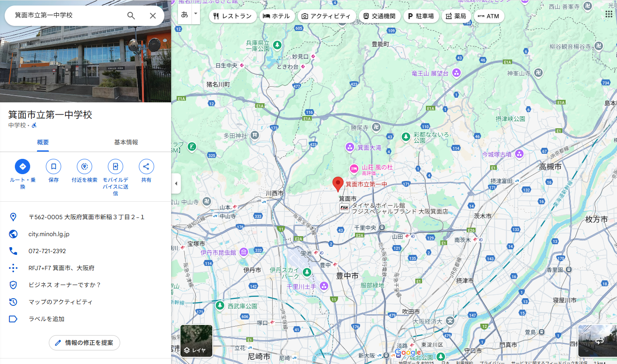The image size is (617, 364).
Task: Click the shield icon for business owner
Action: tap(13, 285)
